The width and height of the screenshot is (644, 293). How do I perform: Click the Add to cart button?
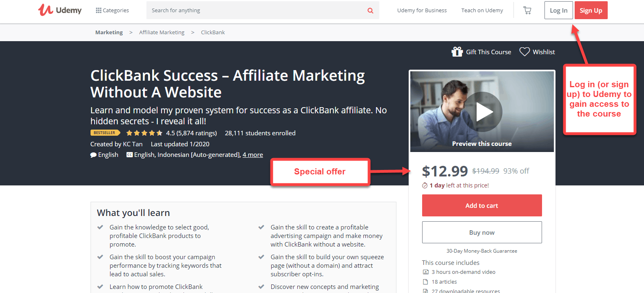click(482, 205)
